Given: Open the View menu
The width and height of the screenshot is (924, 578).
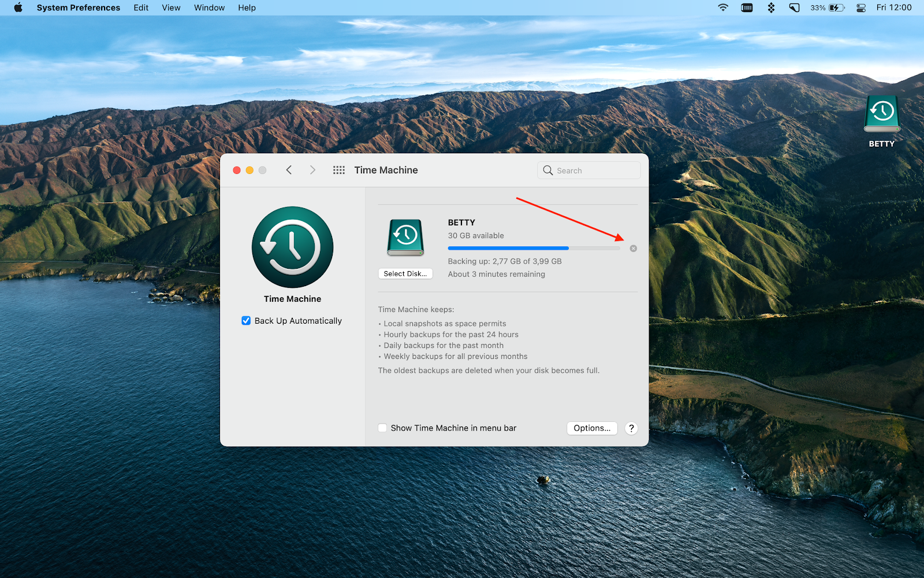Looking at the screenshot, I should click(x=171, y=8).
